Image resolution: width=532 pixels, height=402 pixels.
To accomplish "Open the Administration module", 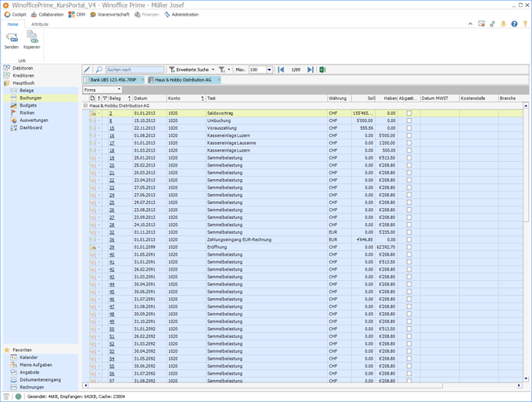I will 182,15.
